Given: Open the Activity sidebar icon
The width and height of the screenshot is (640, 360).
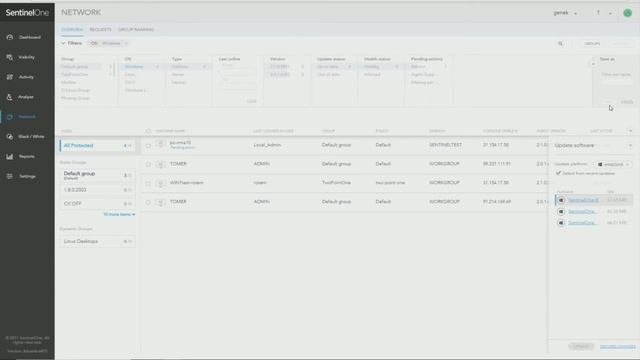Looking at the screenshot, I should click(x=10, y=77).
